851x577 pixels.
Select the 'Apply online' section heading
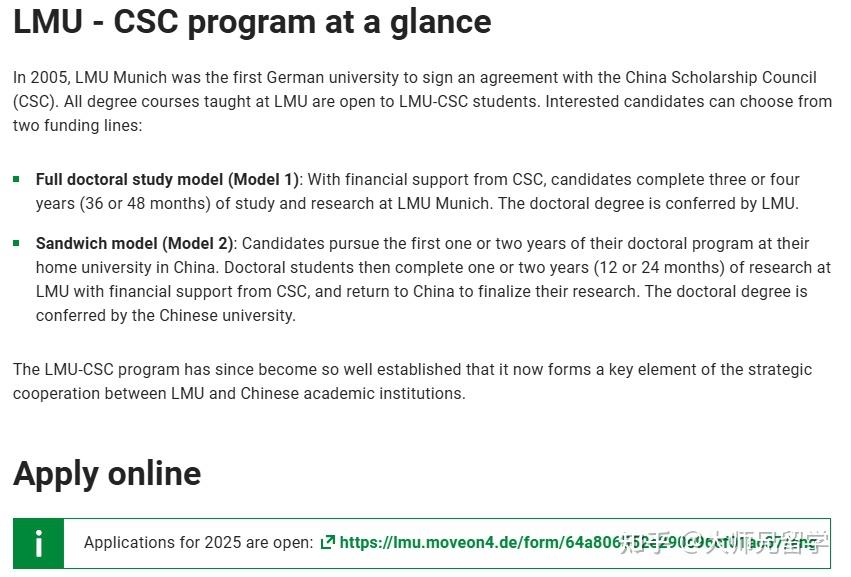point(106,473)
